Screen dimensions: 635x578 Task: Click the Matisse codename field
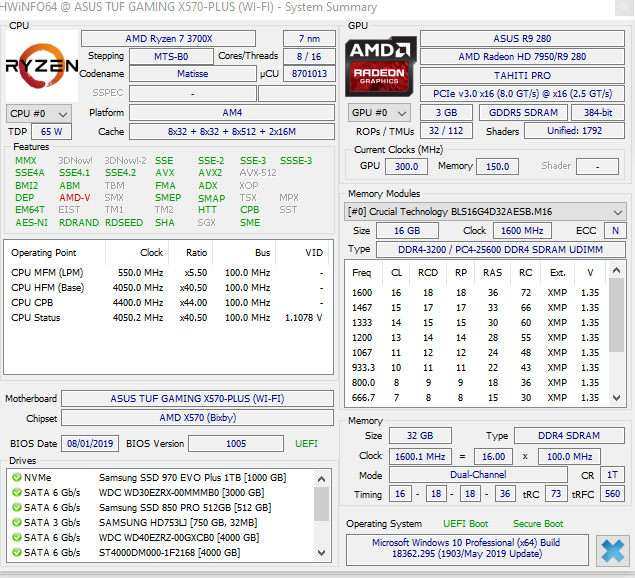(x=193, y=74)
